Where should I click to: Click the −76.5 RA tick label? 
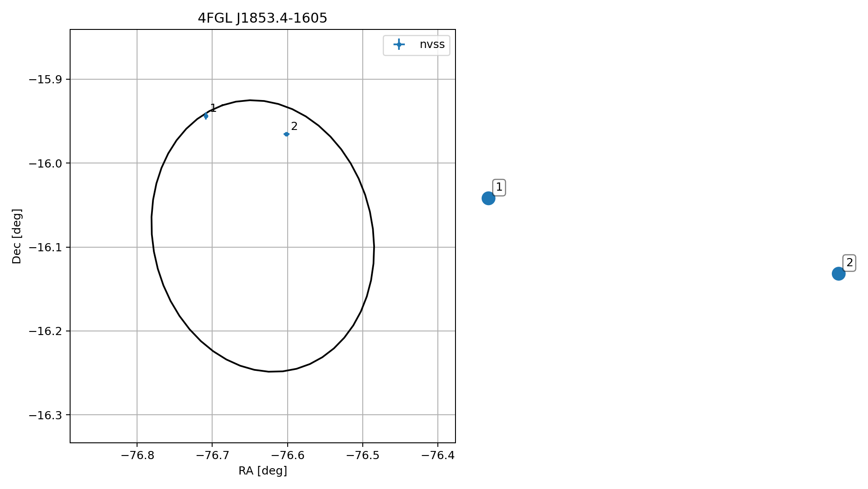(363, 455)
